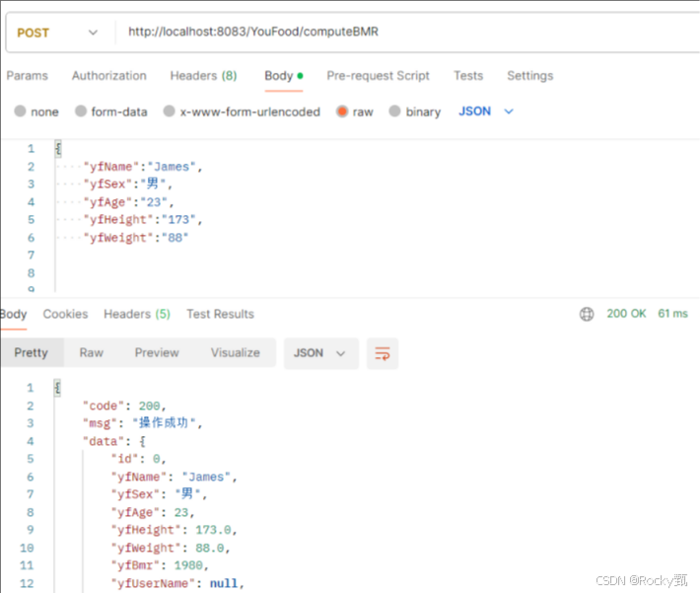Open request Headers (8) tab
The width and height of the screenshot is (700, 593).
[203, 76]
